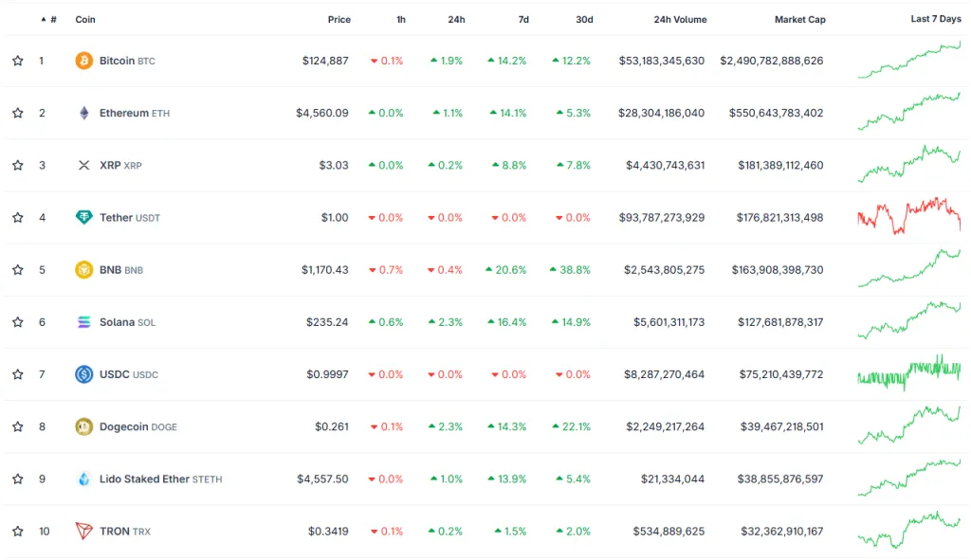Click the Ethereum diamond icon

pos(84,113)
